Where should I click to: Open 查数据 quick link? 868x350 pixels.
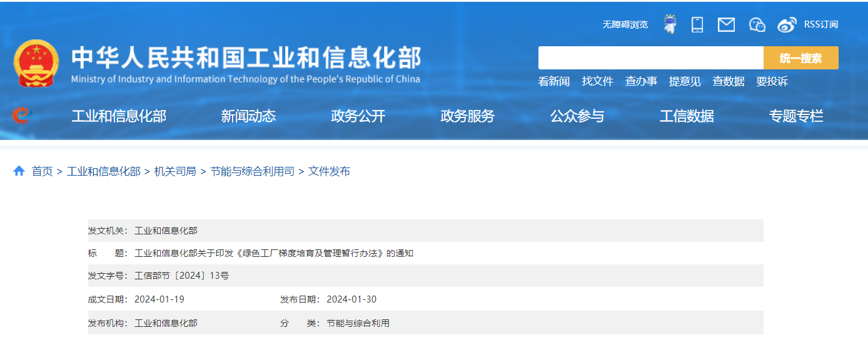[x=729, y=81]
